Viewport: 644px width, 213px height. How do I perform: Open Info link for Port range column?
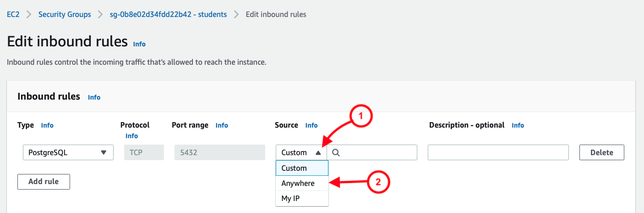pos(222,125)
